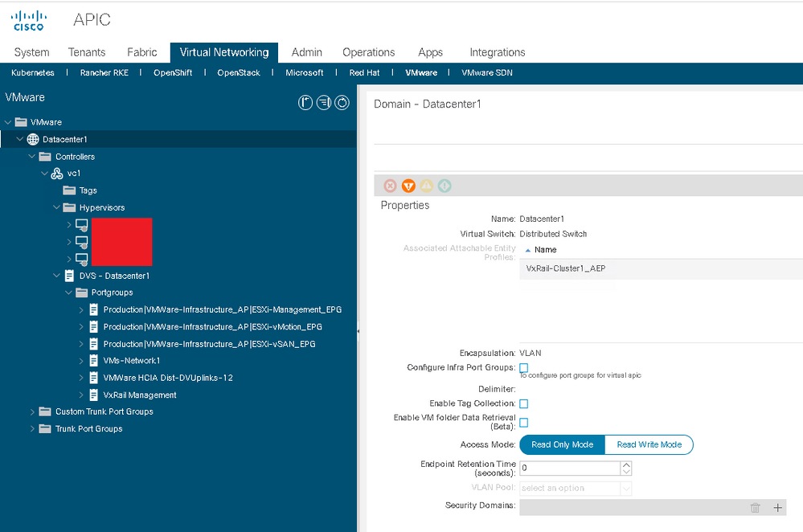This screenshot has width=803, height=532.
Task: Open the Tenants menu
Action: pyautogui.click(x=87, y=52)
